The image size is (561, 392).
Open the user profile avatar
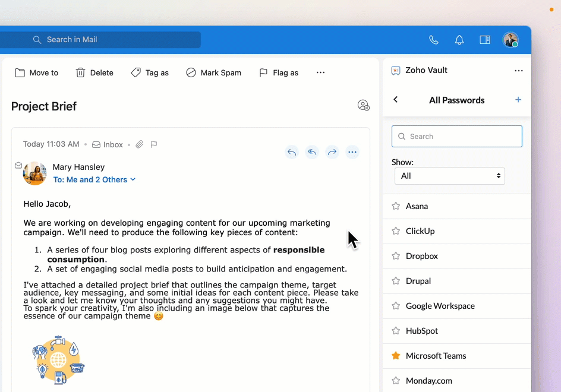[x=510, y=40]
